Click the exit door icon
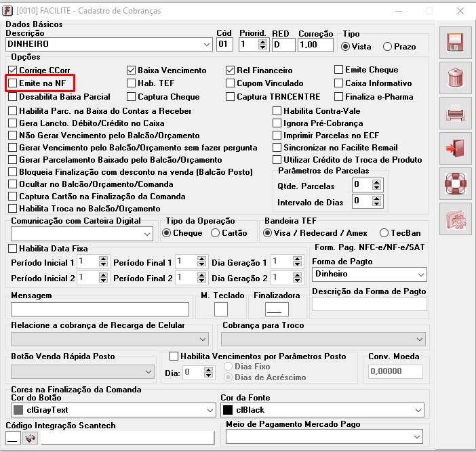 point(456,148)
